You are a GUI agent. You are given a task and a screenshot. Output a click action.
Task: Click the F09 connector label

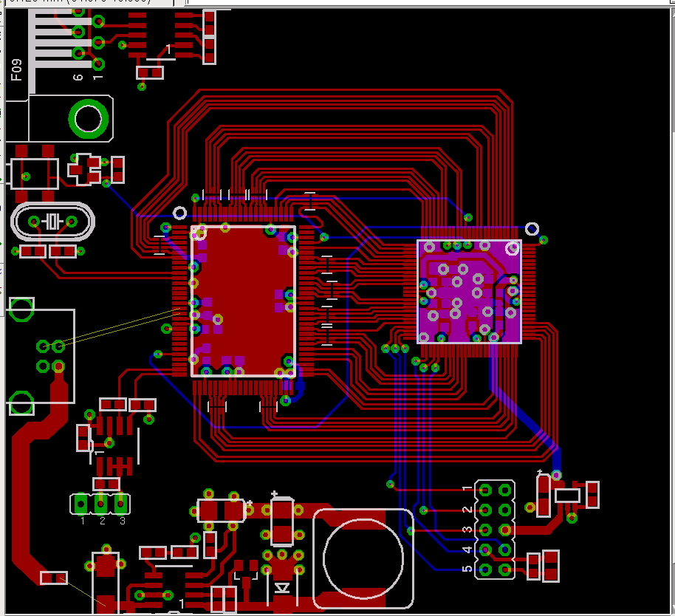tap(16, 69)
